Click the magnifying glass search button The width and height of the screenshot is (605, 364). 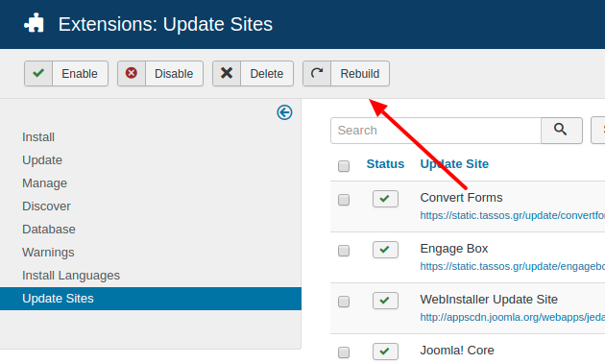tap(562, 131)
